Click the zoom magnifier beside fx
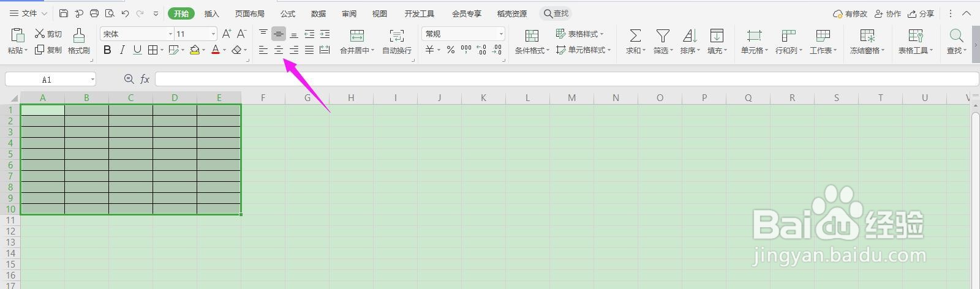The width and height of the screenshot is (980, 289). pyautogui.click(x=129, y=79)
